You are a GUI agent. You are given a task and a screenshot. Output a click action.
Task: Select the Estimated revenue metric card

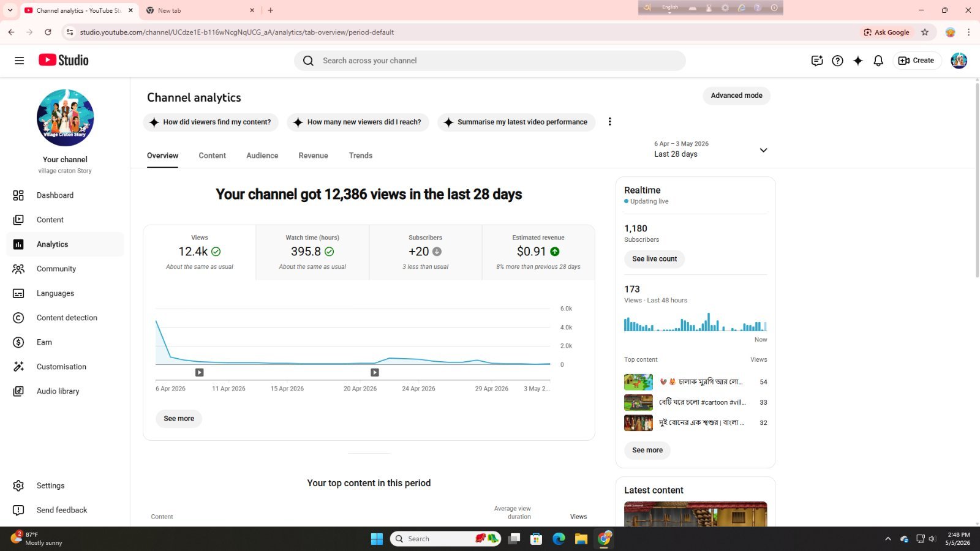(x=538, y=252)
